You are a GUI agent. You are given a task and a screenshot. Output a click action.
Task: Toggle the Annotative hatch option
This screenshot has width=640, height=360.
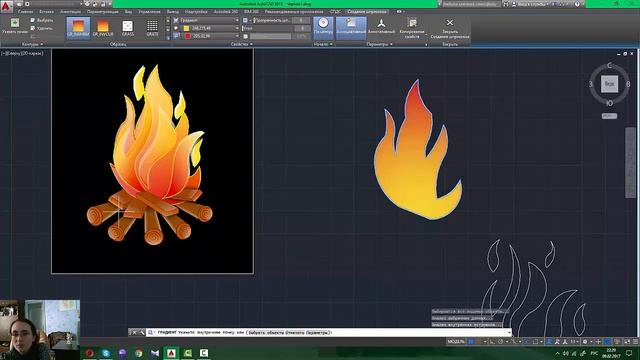pos(381,27)
